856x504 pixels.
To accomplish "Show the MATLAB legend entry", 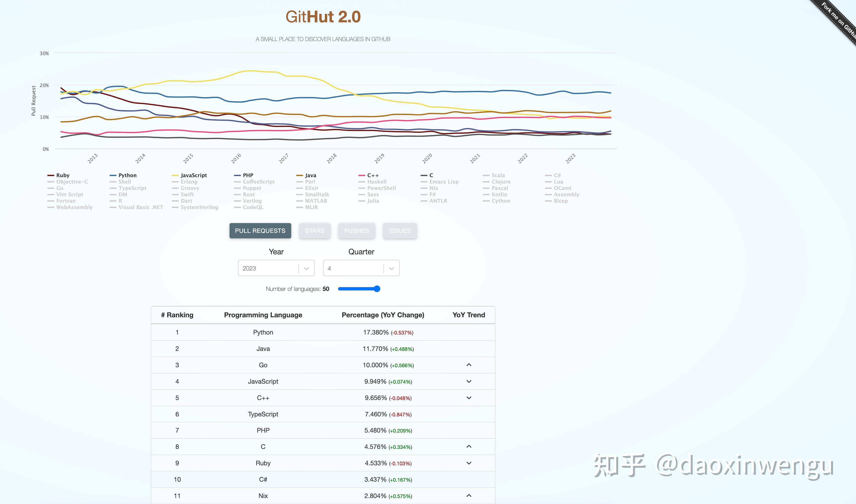I will click(x=311, y=201).
